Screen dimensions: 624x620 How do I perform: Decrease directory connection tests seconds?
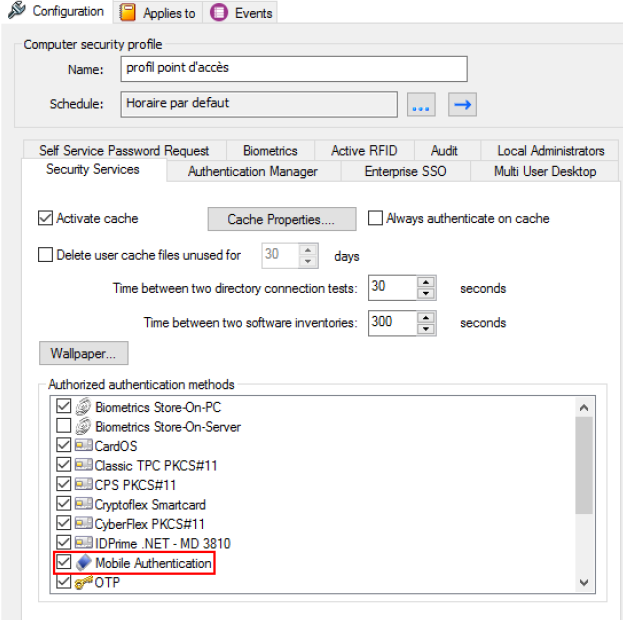point(426,294)
